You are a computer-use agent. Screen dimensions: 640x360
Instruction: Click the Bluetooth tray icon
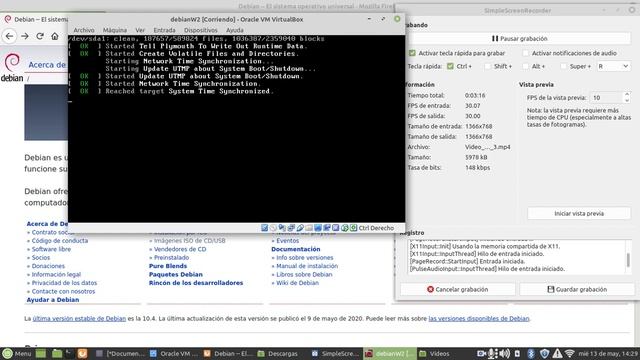531,353
